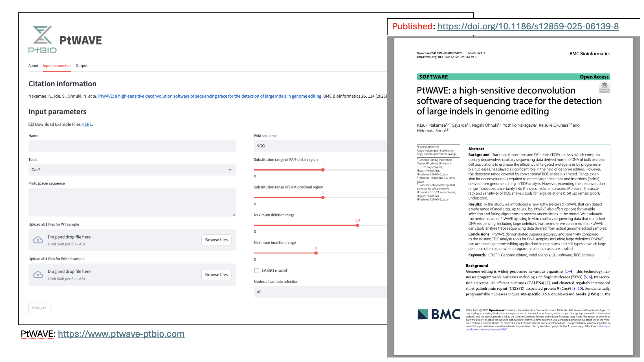Switch to the Output tab
Screen dimensions: 644x362
[x=82, y=66]
